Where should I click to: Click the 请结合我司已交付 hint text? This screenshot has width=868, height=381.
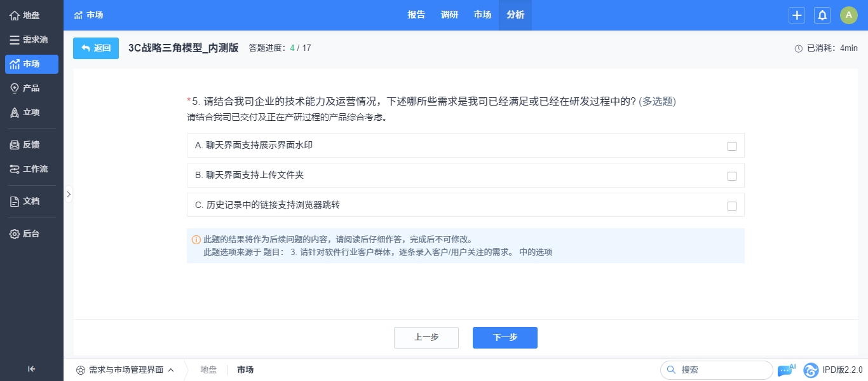click(x=287, y=118)
